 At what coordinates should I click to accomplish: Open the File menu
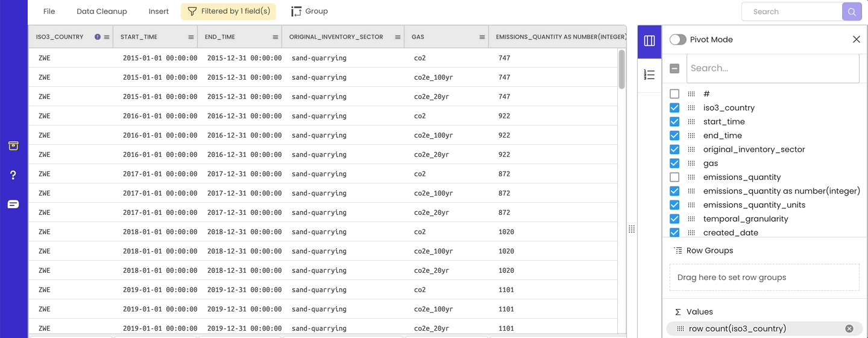tap(49, 11)
